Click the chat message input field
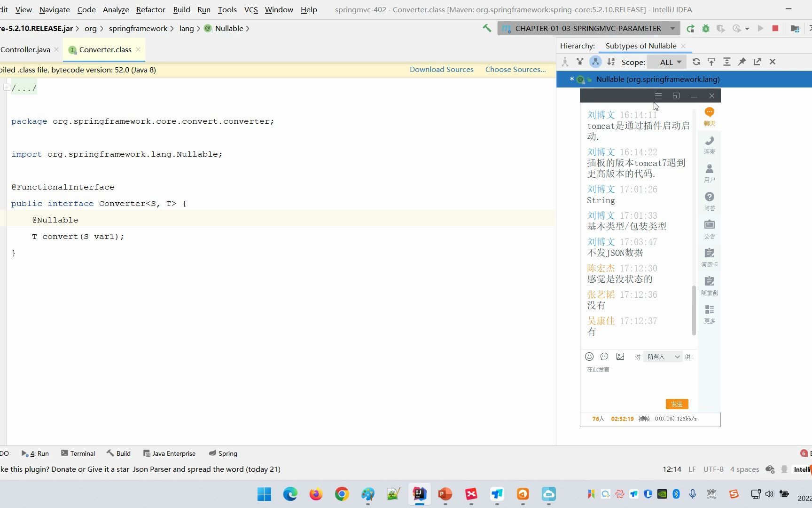This screenshot has width=812, height=508. point(638,381)
